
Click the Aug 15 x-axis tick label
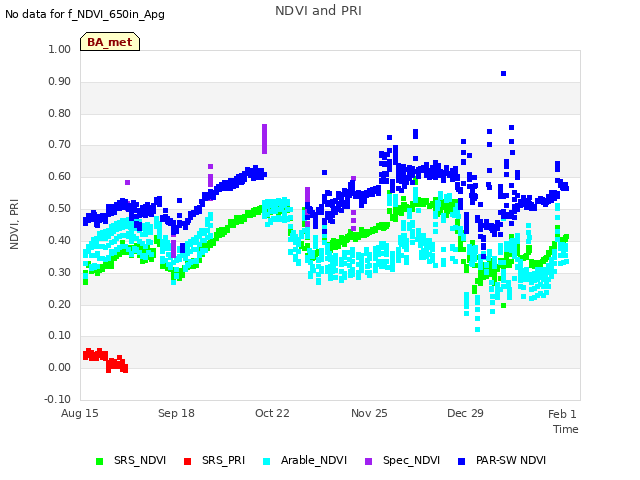(80, 413)
